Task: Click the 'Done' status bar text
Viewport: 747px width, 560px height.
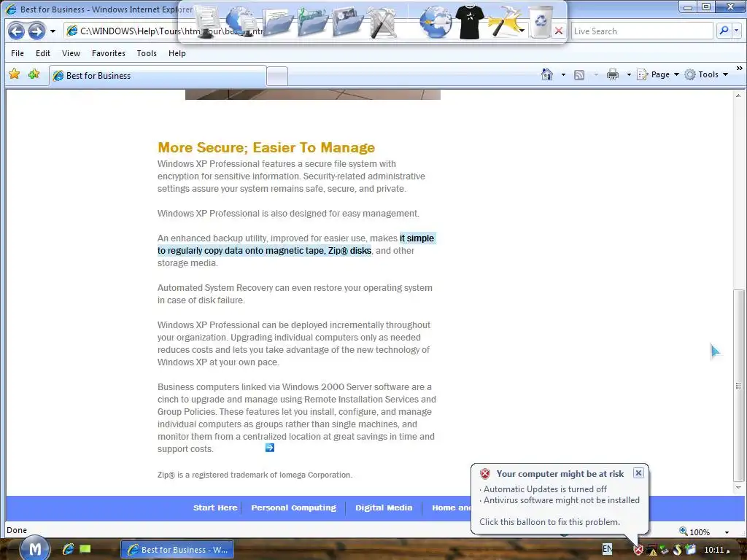Action: [17, 530]
